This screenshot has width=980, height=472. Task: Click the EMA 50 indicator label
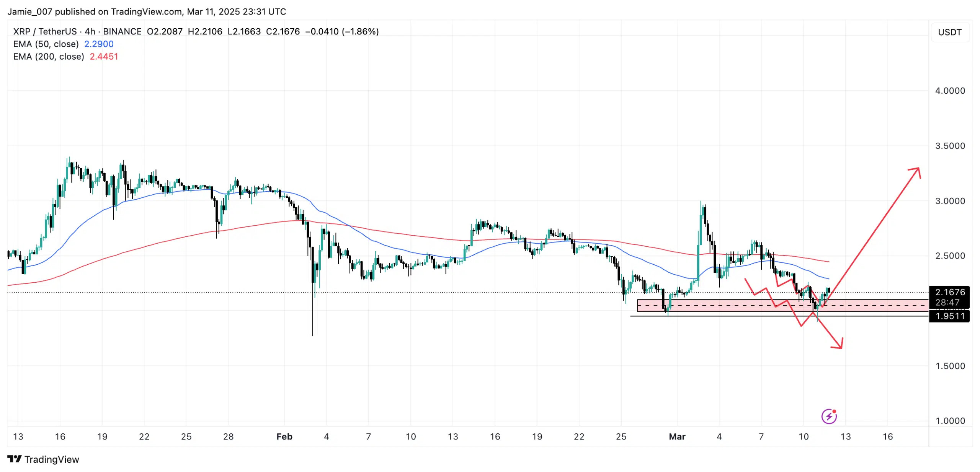(46, 44)
